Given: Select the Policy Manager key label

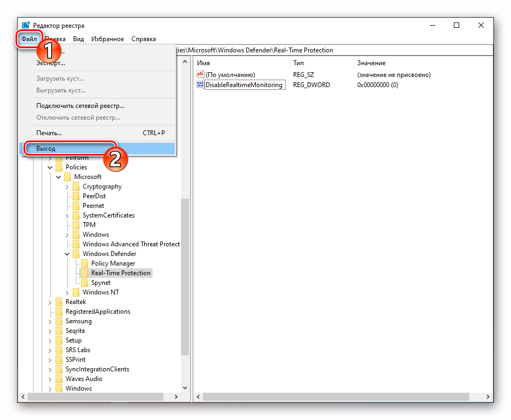Looking at the screenshot, I should tap(113, 263).
